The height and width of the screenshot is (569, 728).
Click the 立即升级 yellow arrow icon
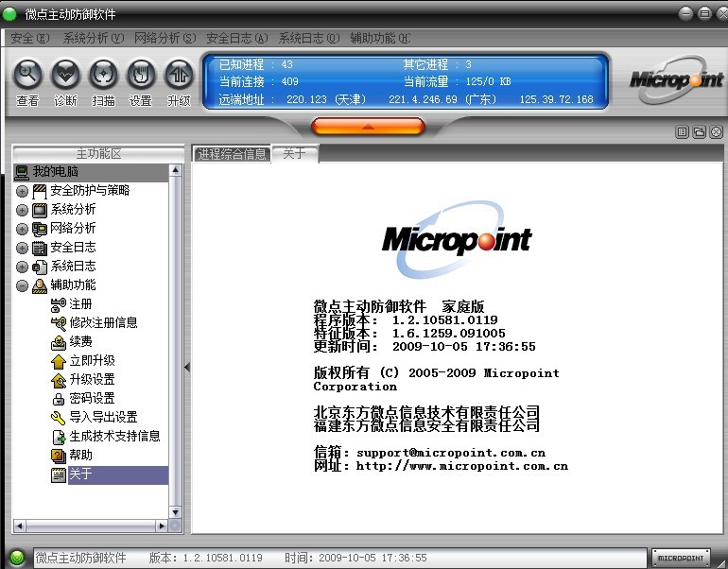click(x=58, y=362)
